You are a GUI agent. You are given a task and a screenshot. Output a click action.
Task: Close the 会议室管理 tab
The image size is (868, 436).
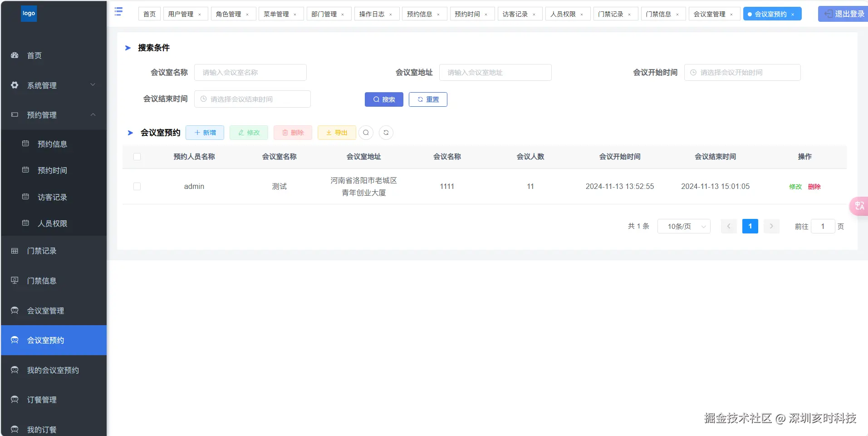pos(731,15)
